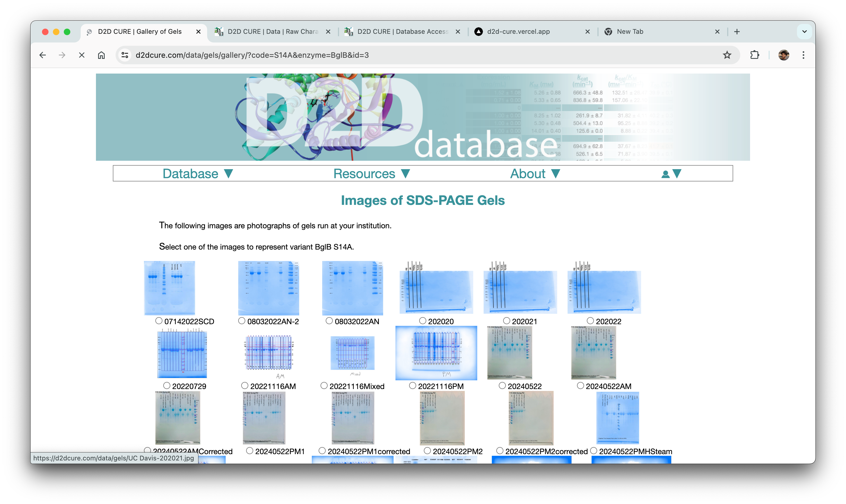The image size is (846, 504).
Task: Choose the 20240522PM2 radio option
Action: tap(427, 450)
